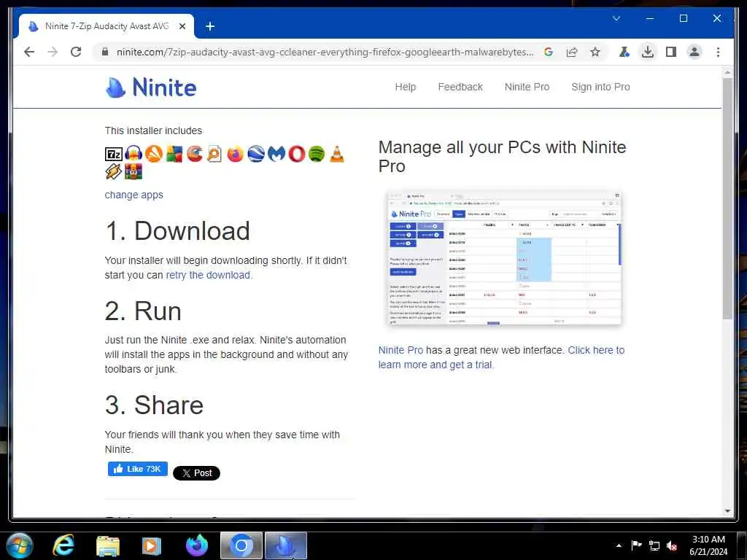This screenshot has height=560, width=747.
Task: Click the Malwarebytes blue icon
Action: (276, 154)
